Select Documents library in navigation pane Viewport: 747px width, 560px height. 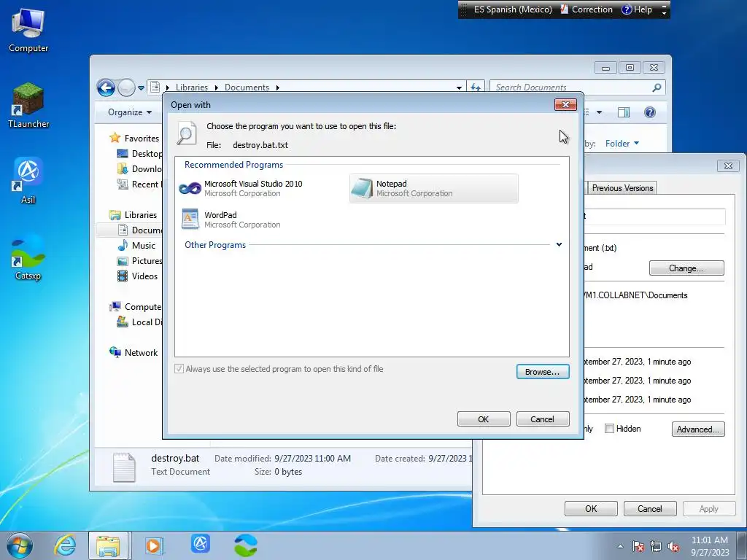(139, 230)
